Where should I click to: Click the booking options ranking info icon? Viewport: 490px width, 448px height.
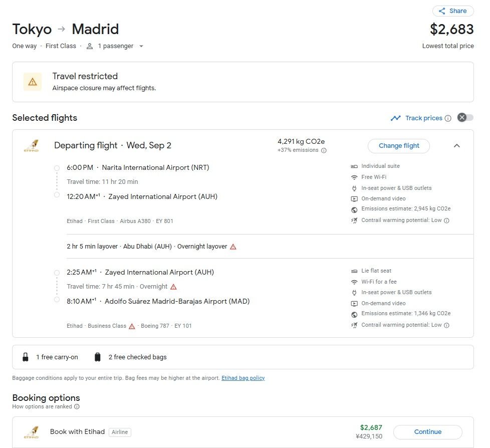77,407
